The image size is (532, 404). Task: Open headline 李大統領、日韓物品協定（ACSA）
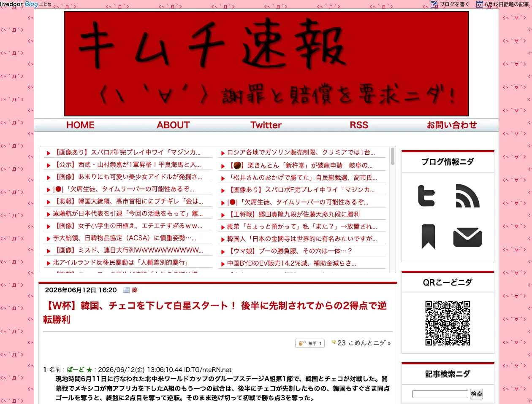[125, 238]
